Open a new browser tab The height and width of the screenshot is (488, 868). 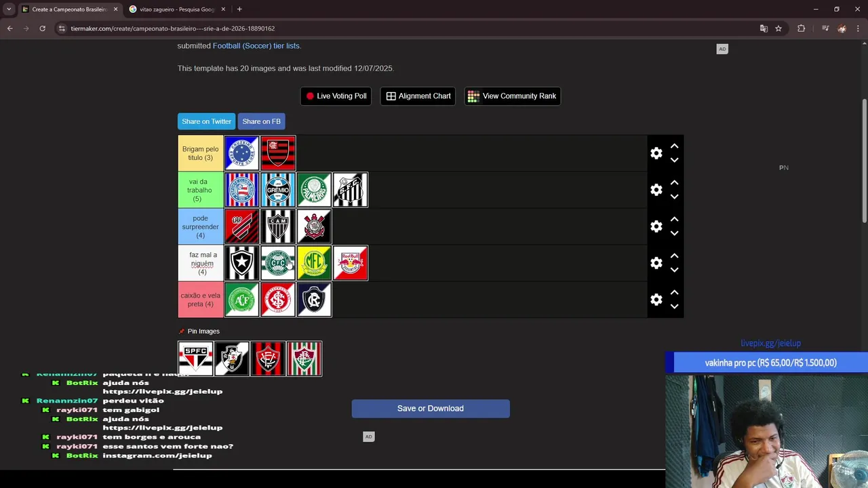(x=239, y=9)
